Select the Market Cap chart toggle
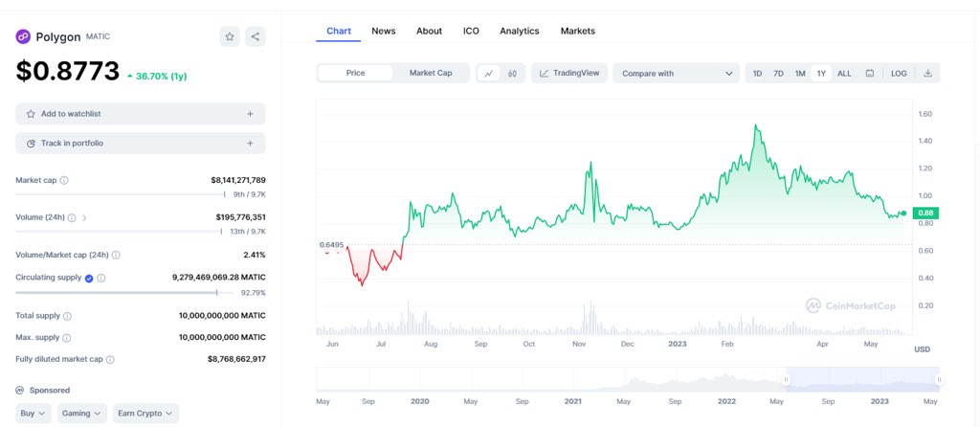This screenshot has width=980, height=427. point(431,73)
